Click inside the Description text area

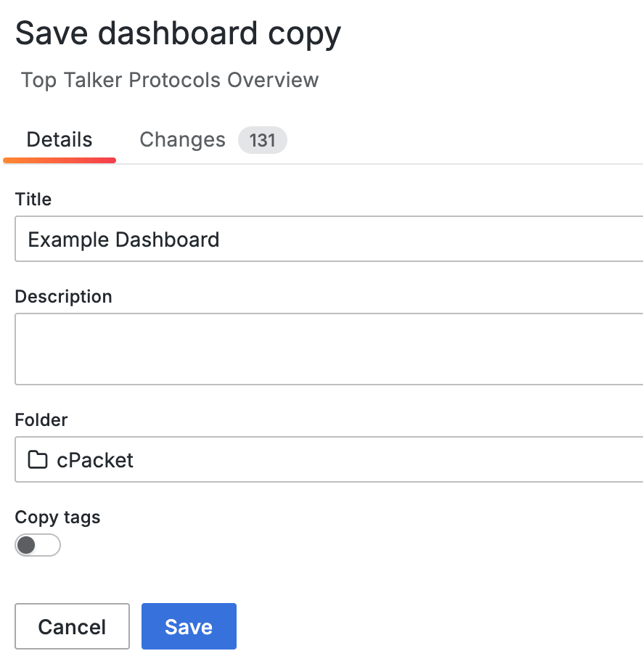point(329,349)
